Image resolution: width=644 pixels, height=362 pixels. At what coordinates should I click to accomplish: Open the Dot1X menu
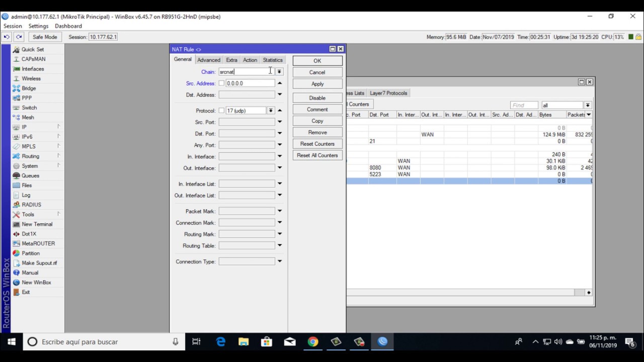click(29, 234)
